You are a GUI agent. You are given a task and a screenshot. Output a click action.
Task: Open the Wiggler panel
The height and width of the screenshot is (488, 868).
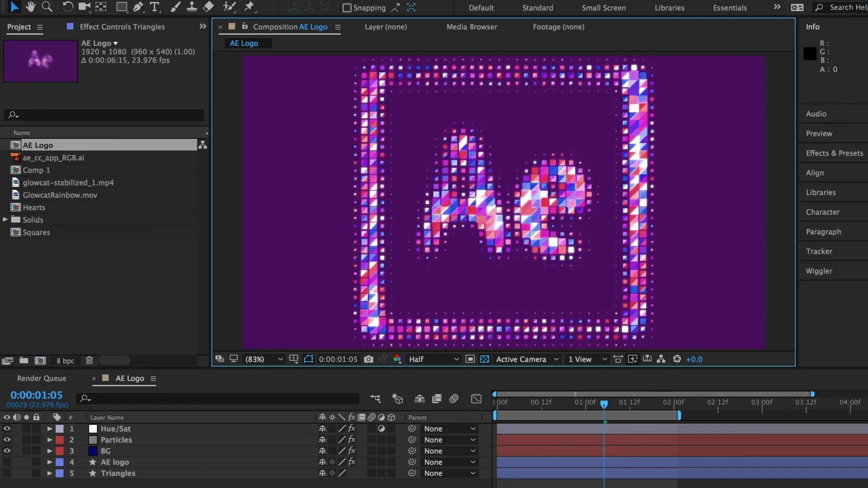coord(819,271)
